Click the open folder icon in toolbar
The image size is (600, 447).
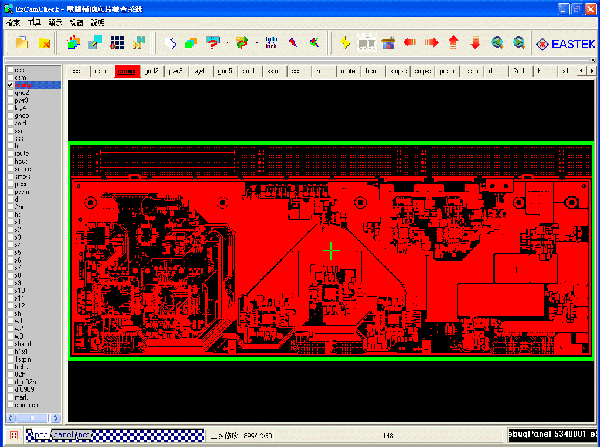pyautogui.click(x=22, y=42)
